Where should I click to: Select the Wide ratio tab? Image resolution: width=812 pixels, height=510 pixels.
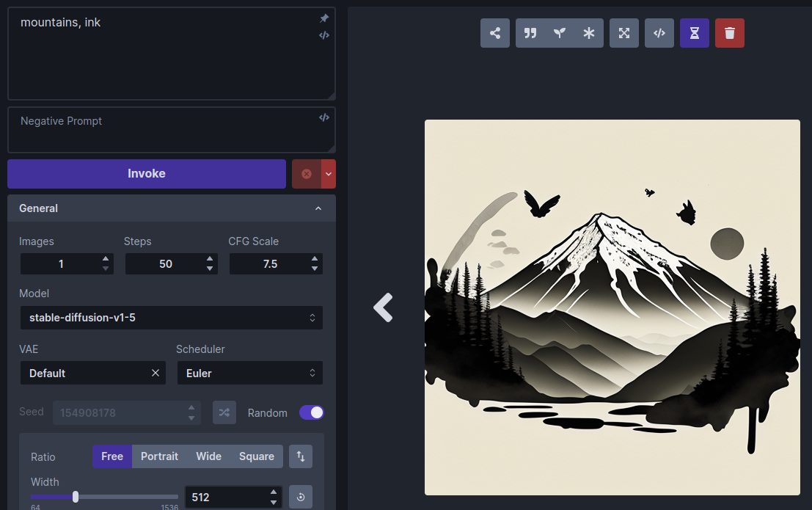pos(208,456)
